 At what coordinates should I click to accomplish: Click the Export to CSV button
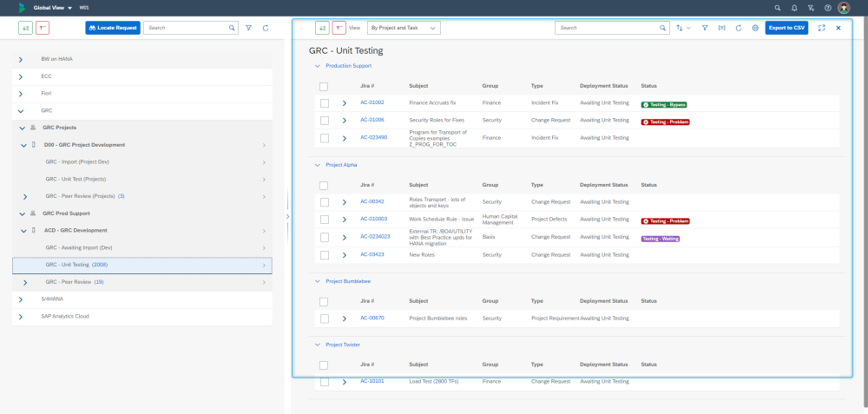click(x=786, y=28)
